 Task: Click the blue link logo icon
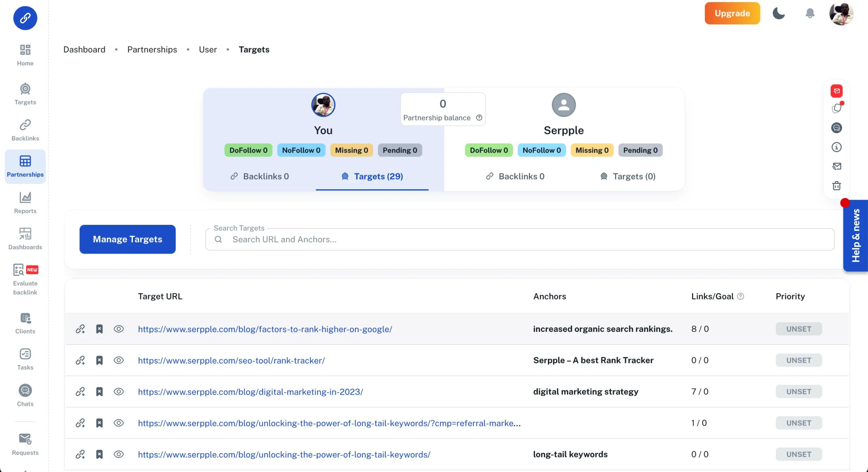tap(25, 18)
